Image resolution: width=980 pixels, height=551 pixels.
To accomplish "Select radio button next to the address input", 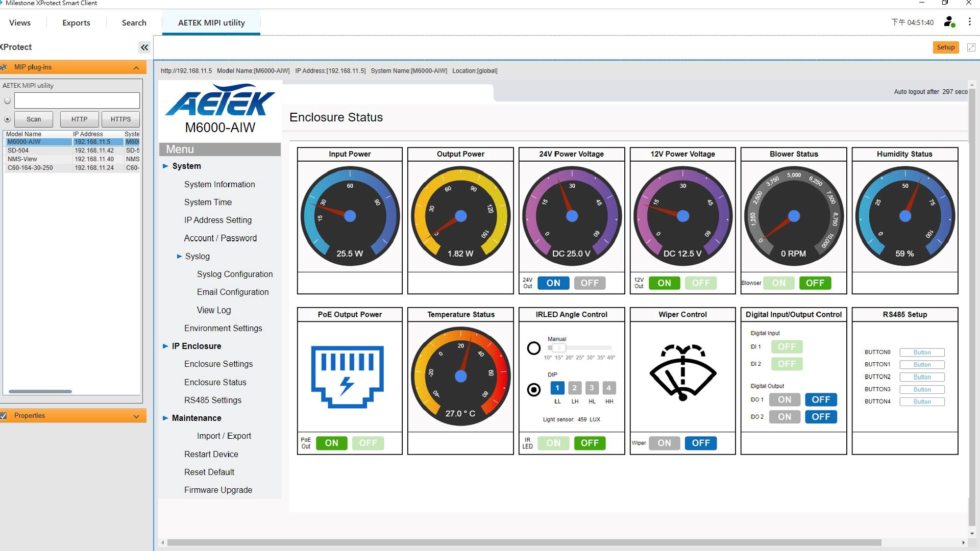I will point(7,101).
